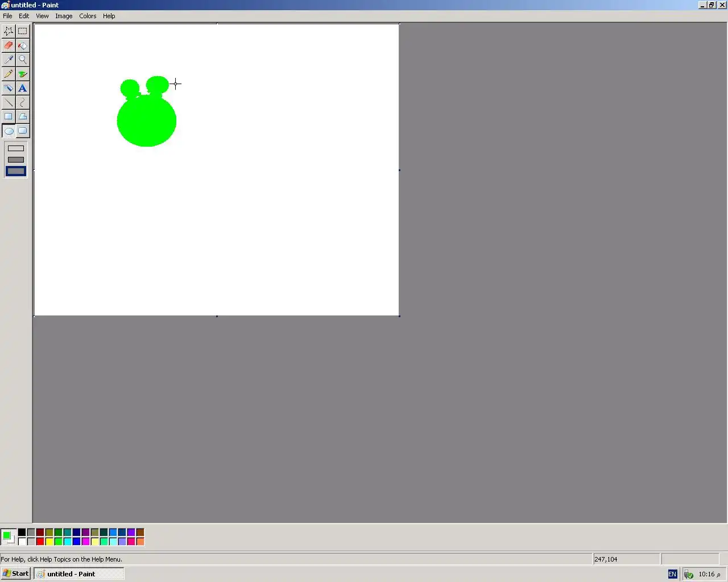This screenshot has height=582, width=728.
Task: Pick the brown color swatch
Action: 140,533
